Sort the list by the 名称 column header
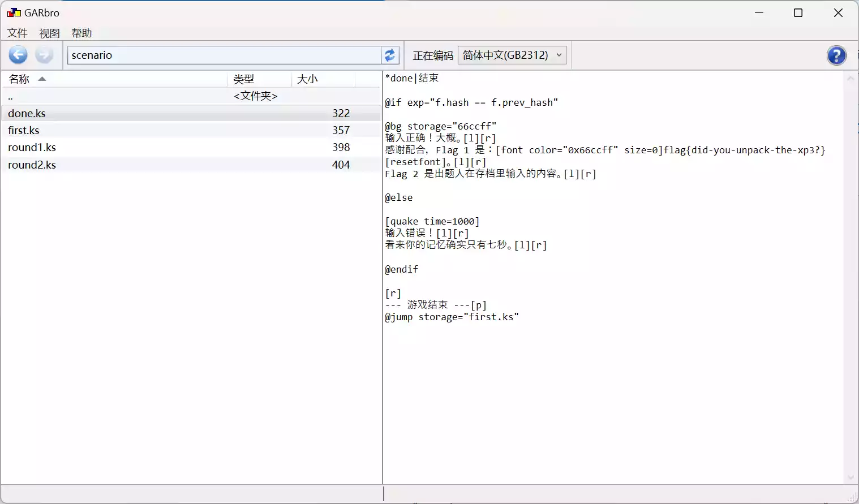 [x=115, y=79]
